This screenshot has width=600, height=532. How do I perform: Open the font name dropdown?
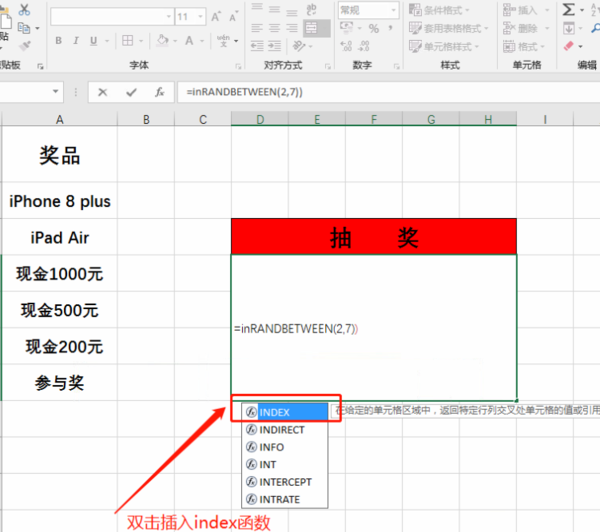tap(169, 17)
